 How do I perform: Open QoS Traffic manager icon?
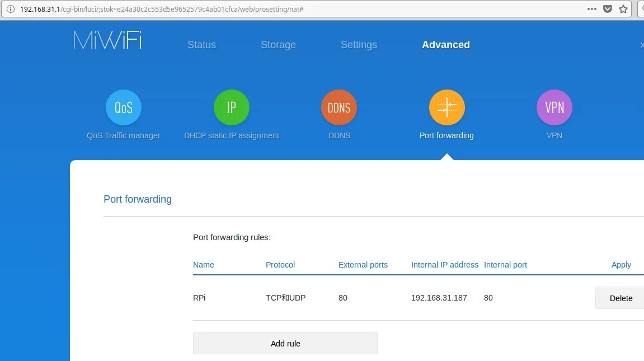pos(124,107)
